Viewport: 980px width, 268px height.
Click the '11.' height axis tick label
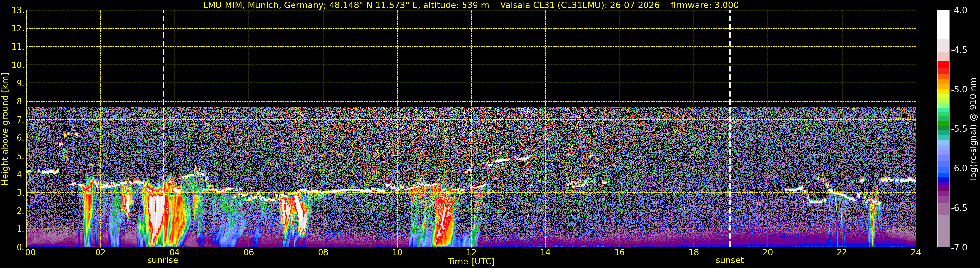click(x=18, y=47)
